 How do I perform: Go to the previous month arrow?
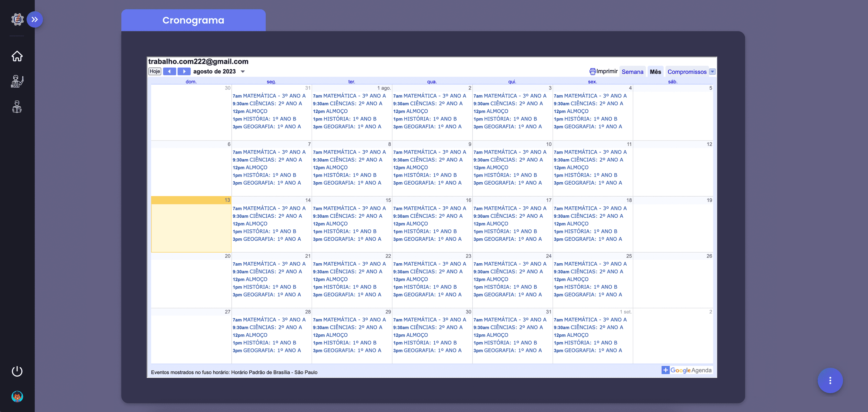click(x=170, y=72)
